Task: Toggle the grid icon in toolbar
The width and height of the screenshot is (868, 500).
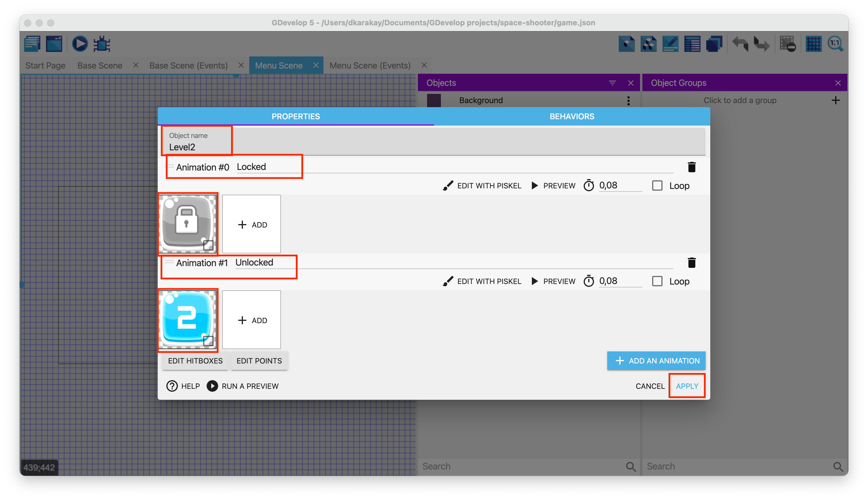Action: tap(813, 44)
